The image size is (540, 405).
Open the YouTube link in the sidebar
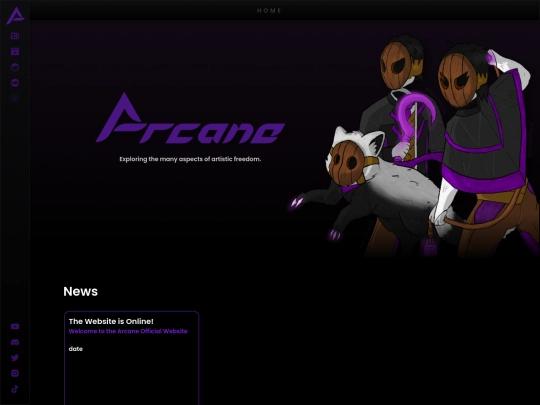point(15,326)
